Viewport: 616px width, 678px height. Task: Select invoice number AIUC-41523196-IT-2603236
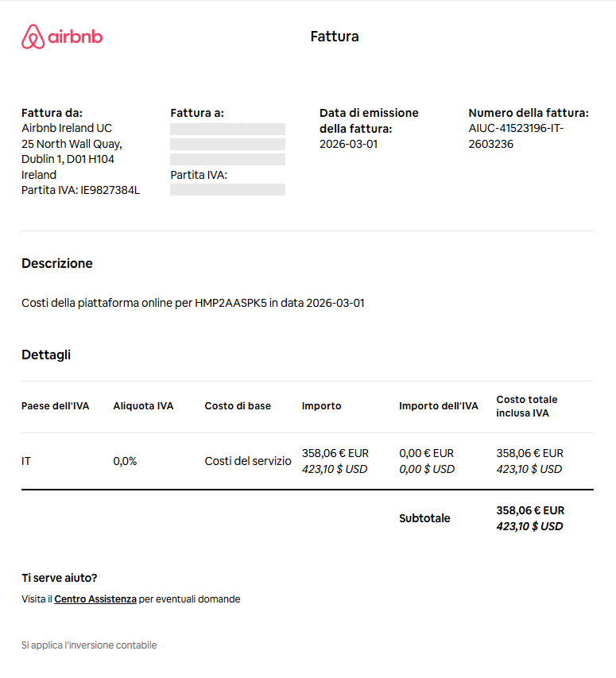coord(516,136)
